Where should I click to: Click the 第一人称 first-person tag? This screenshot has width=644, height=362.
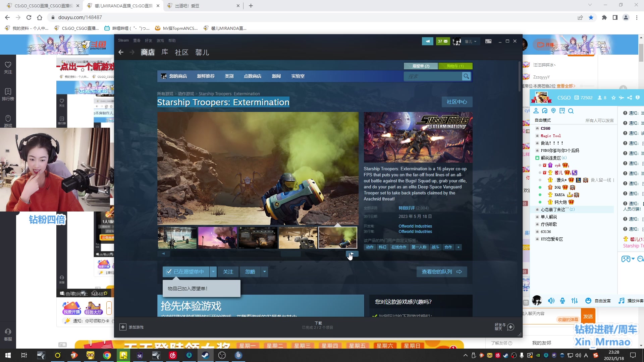419,247
